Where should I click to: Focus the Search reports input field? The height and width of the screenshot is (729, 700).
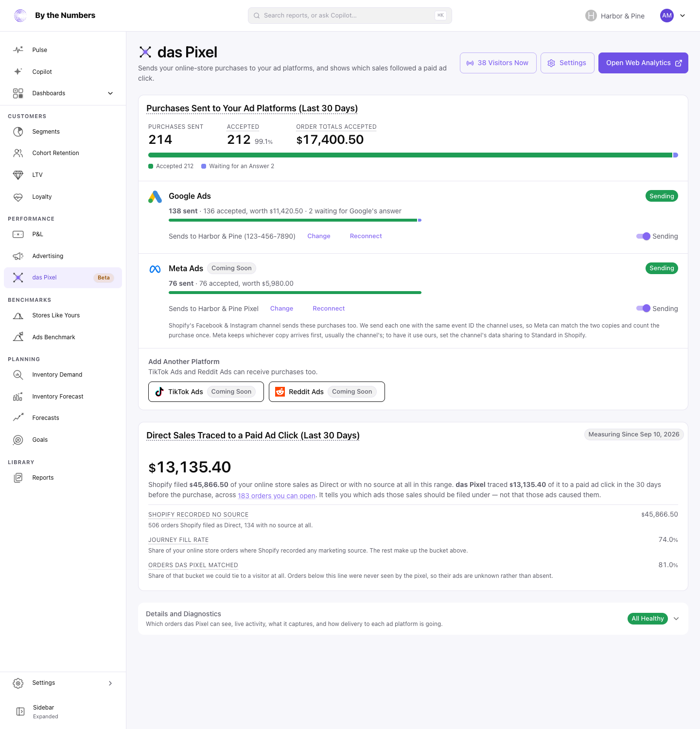click(350, 16)
